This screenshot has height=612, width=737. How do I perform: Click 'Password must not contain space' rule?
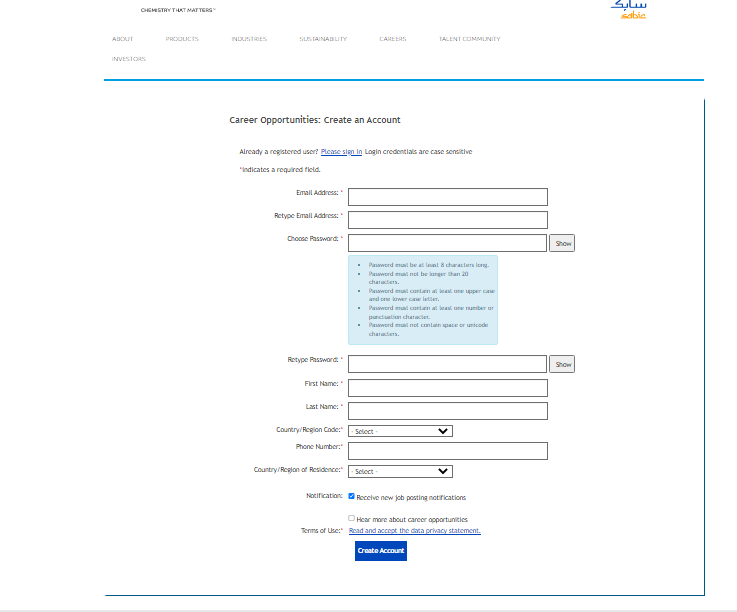coord(428,330)
